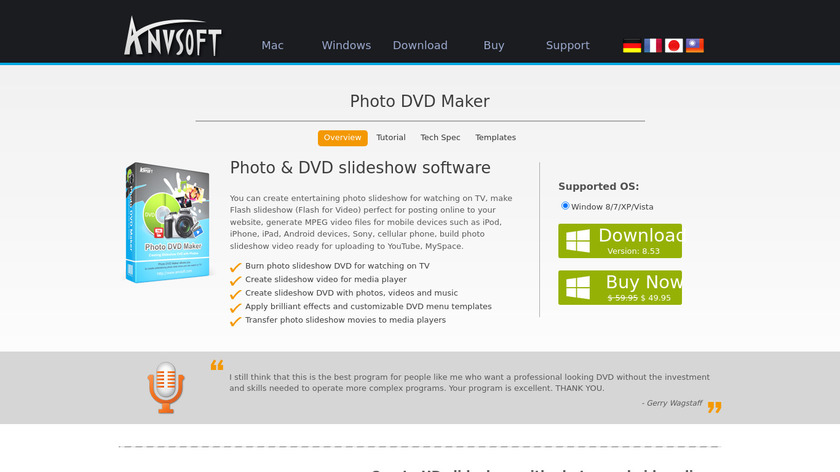Click the 'Supported OS:' label
Viewport: 840px width, 472px height.
[598, 186]
